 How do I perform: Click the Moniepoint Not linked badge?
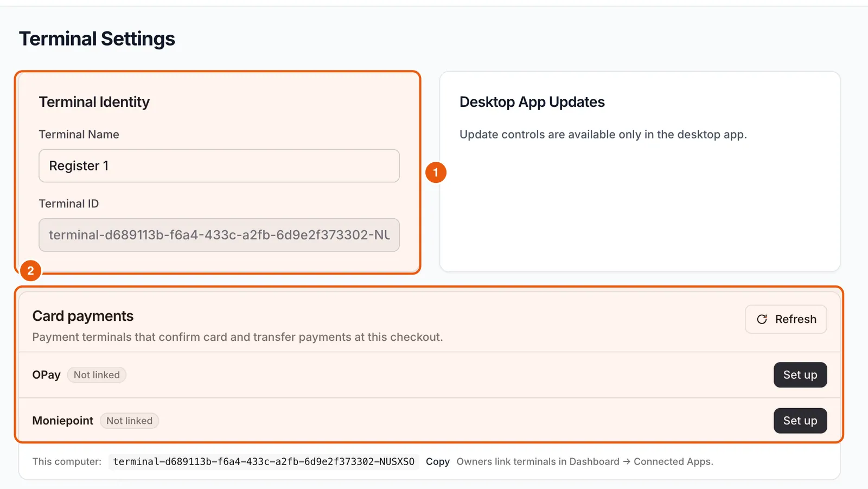pos(129,421)
